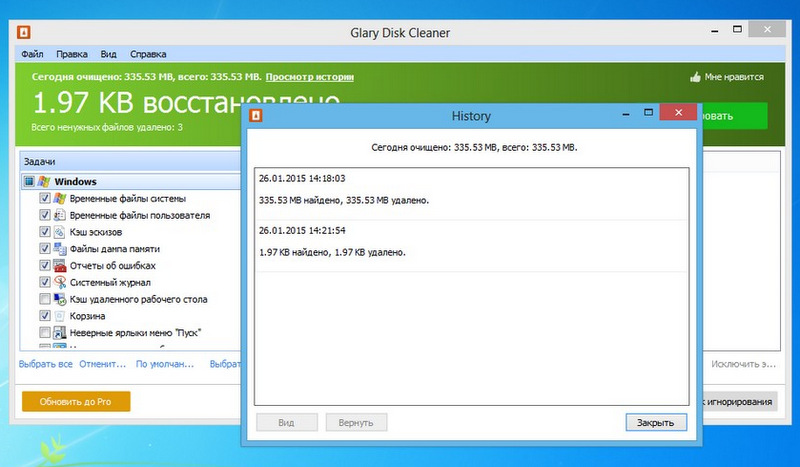The image size is (800, 467).
Task: Uncheck Временные файлы пользователя checkbox
Action: [x=45, y=215]
